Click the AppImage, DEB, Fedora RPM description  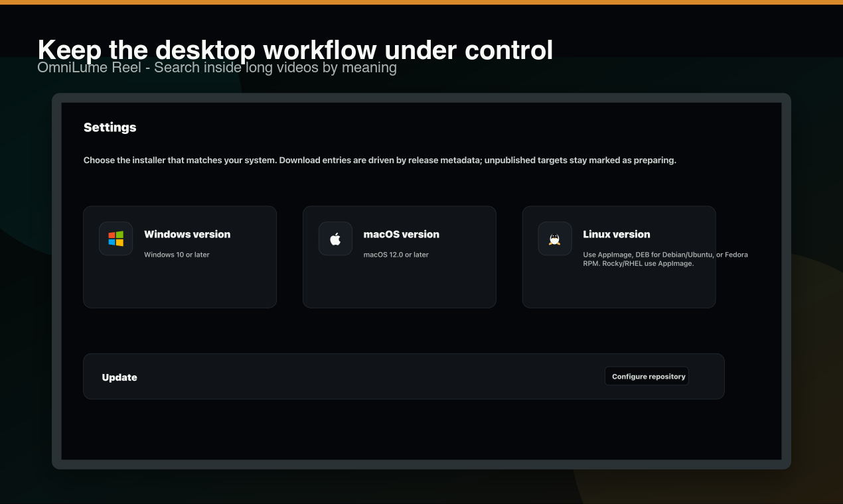665,259
